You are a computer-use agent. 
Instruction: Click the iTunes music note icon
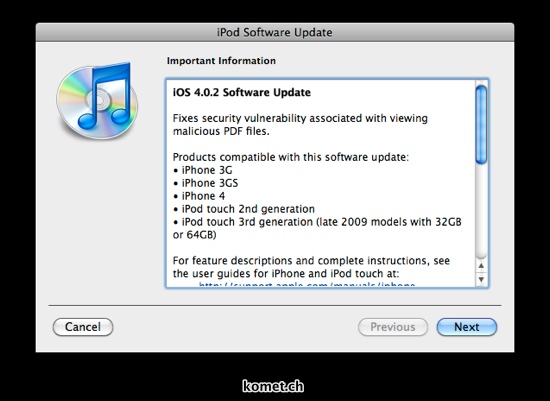(x=97, y=100)
